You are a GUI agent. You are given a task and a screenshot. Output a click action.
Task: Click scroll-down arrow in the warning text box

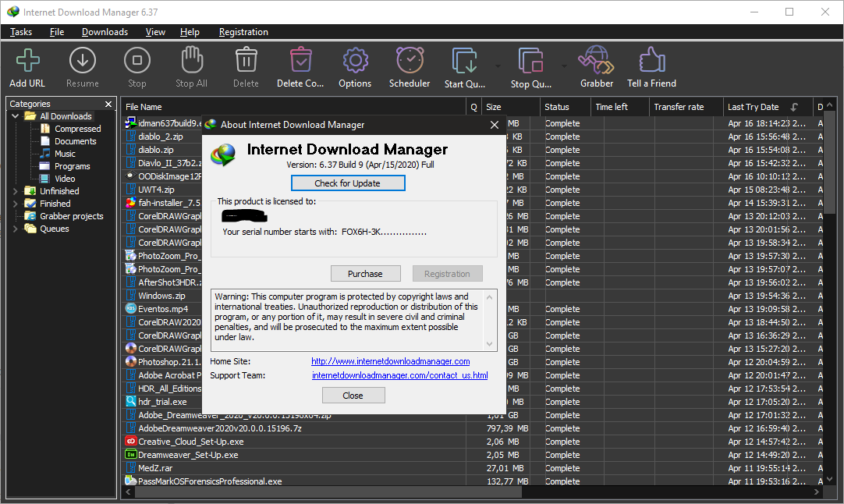(489, 343)
